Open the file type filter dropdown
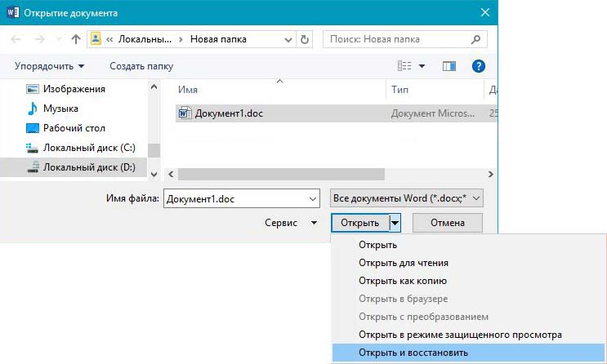The width and height of the screenshot is (607, 364). (x=407, y=198)
